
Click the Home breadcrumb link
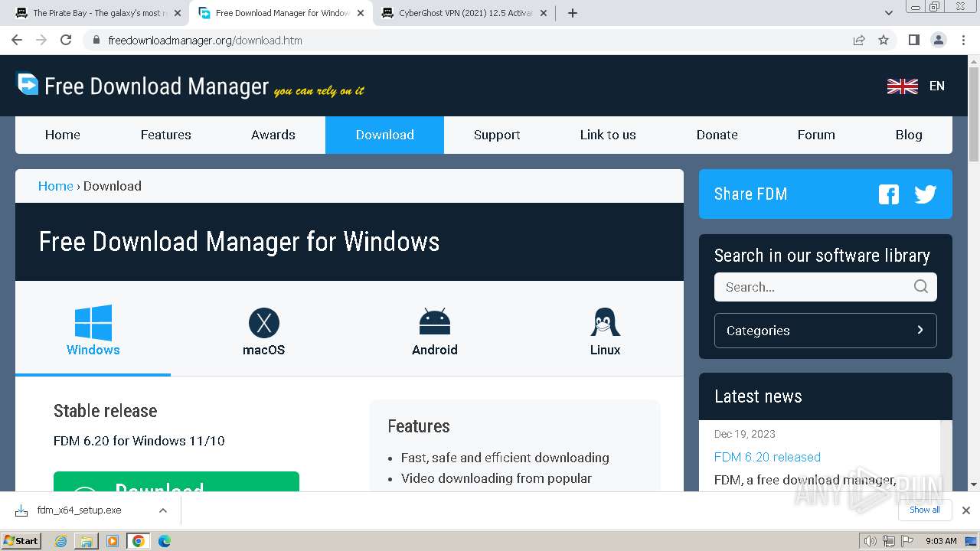coord(56,186)
